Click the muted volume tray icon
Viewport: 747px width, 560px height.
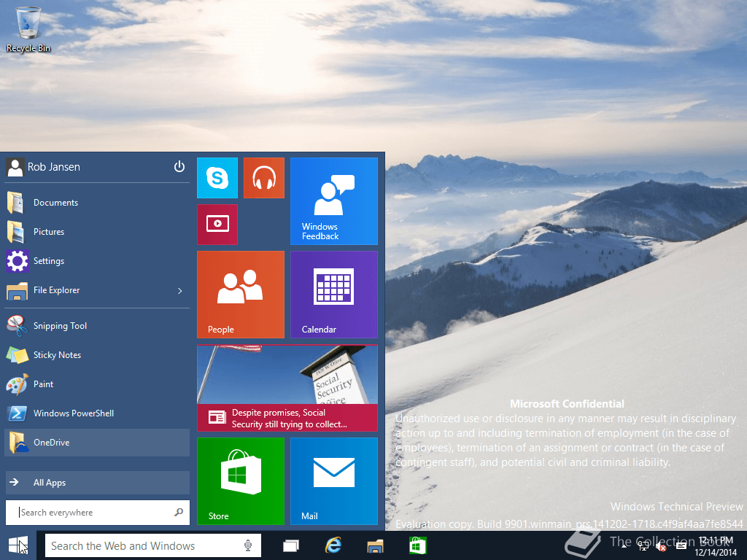661,546
